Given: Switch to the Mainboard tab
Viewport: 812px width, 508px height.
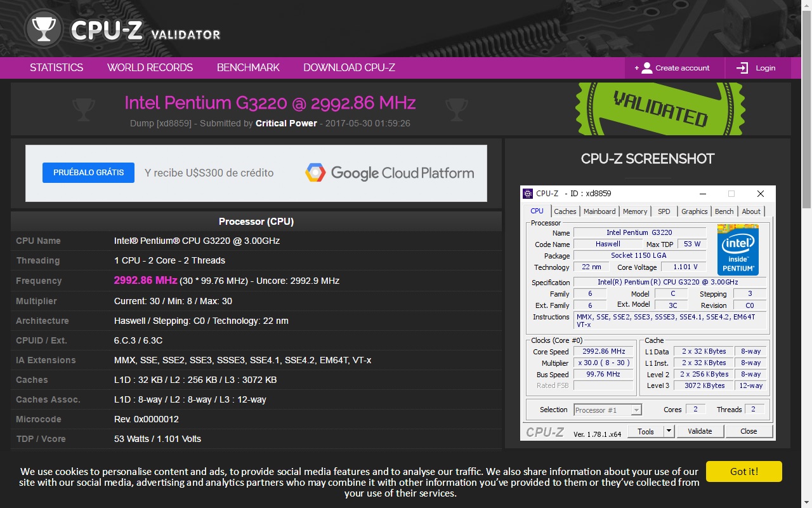Looking at the screenshot, I should pos(599,211).
